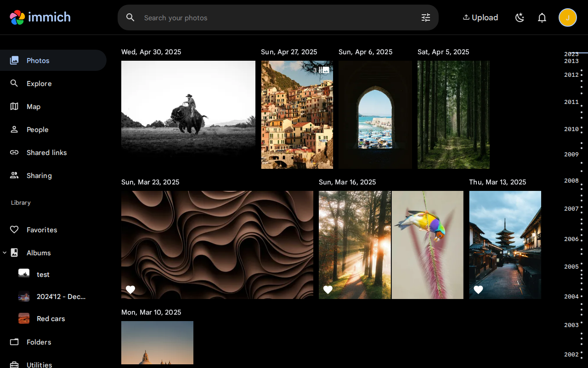
Task: Select the Explore magnifier icon
Action: [x=14, y=83]
